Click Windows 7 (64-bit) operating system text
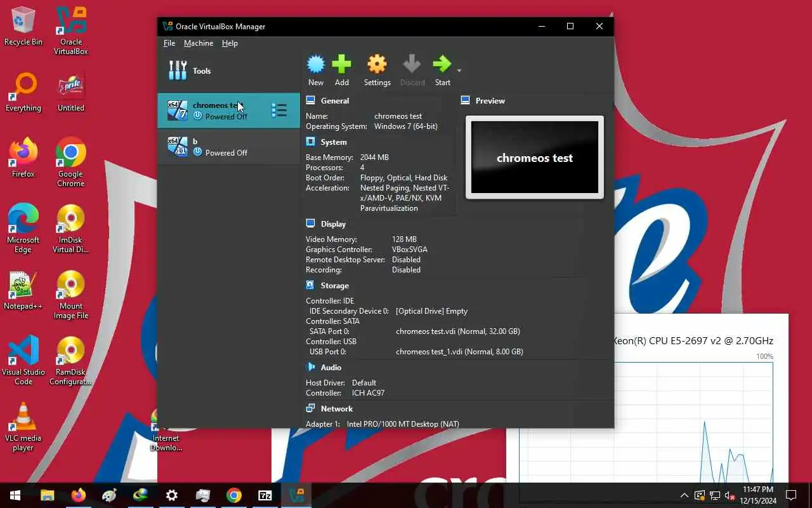 [406, 126]
